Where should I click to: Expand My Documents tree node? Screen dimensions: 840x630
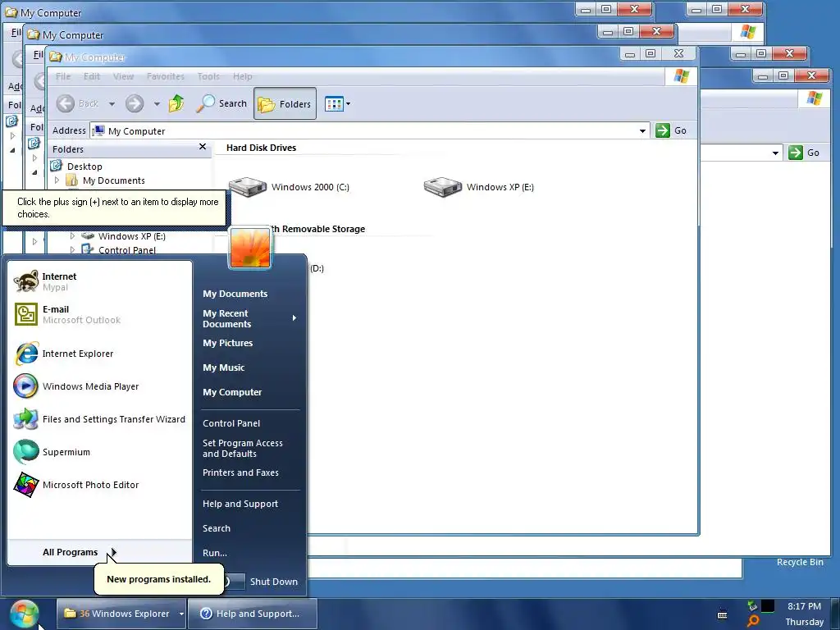click(57, 180)
